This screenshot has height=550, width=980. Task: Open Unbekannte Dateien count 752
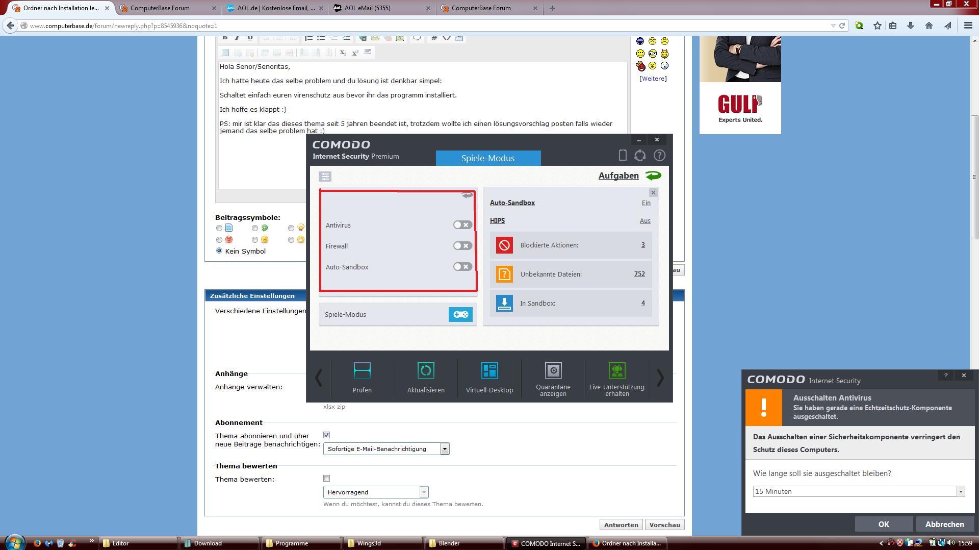[639, 274]
